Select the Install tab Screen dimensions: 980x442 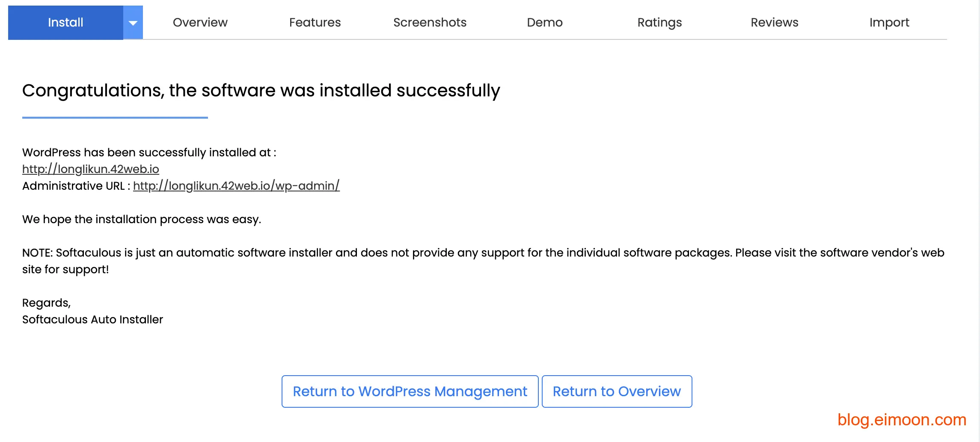click(x=65, y=23)
